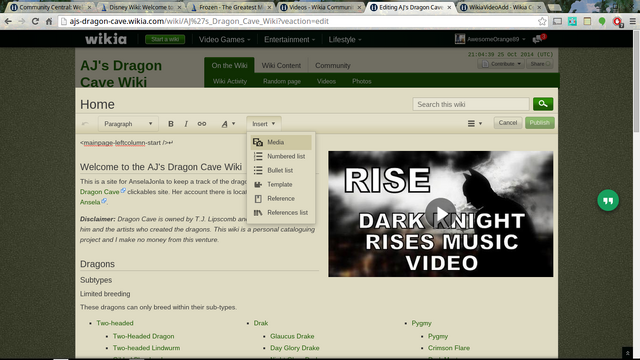Viewport: 640px width, 360px height.
Task: Click the green Hangouts extension icon
Action: 602,21
